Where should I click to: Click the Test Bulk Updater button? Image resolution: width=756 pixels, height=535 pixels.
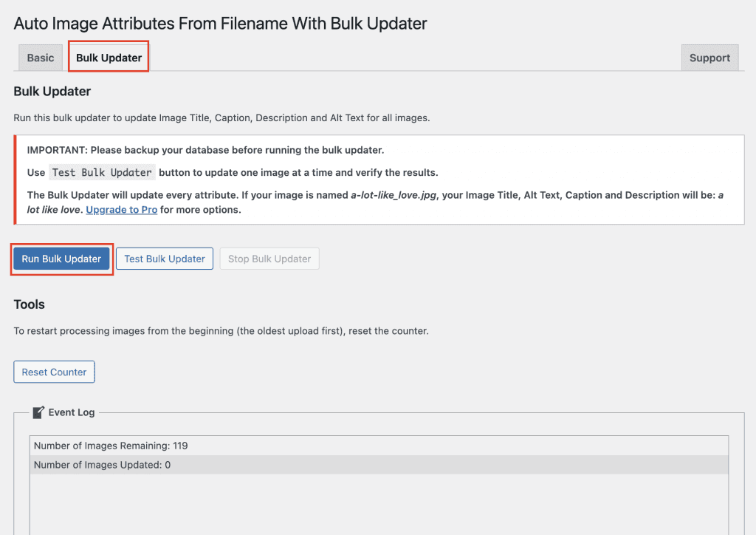pyautogui.click(x=165, y=259)
